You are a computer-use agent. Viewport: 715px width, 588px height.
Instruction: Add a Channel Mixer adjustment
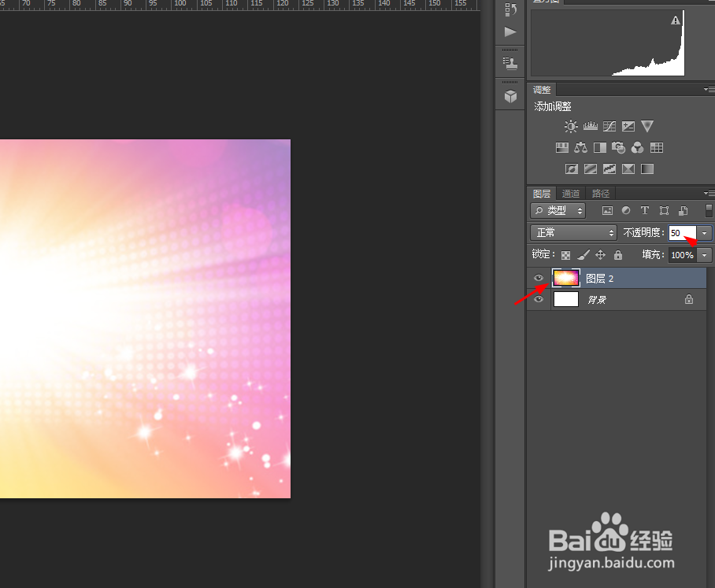[x=638, y=148]
